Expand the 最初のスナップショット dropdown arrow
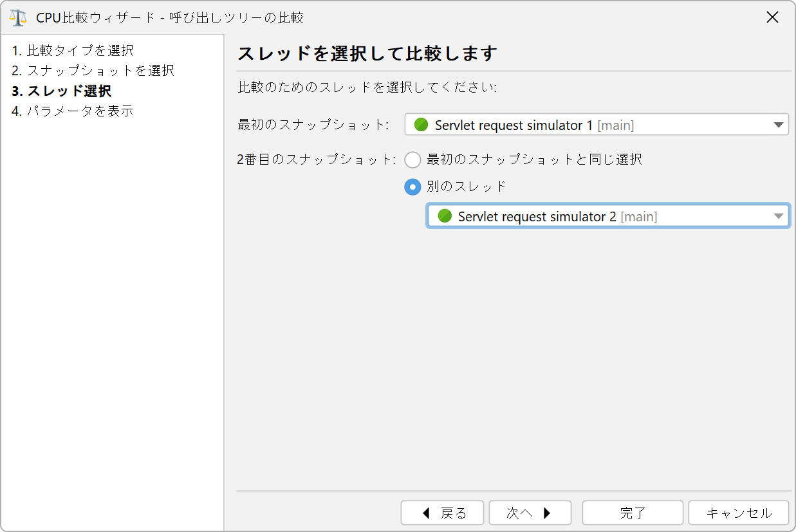Image resolution: width=796 pixels, height=532 pixels. pos(779,125)
